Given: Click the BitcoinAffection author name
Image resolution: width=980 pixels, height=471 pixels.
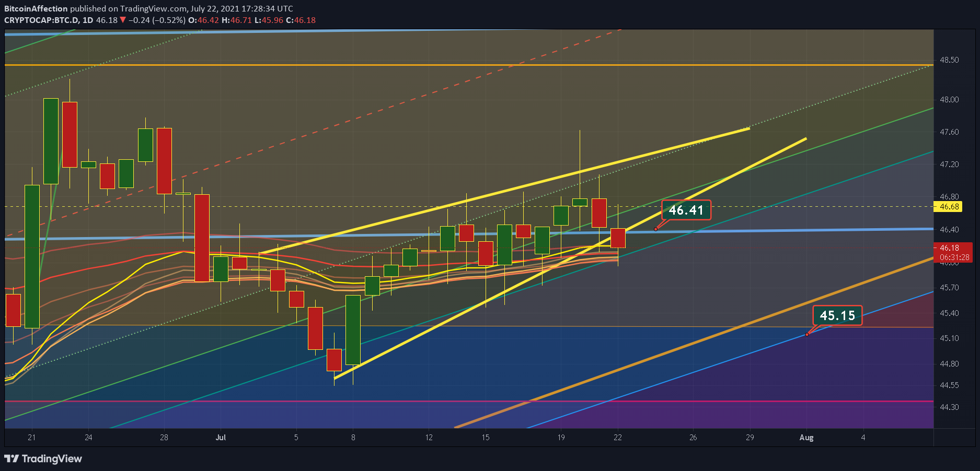Looking at the screenshot, I should (36, 8).
